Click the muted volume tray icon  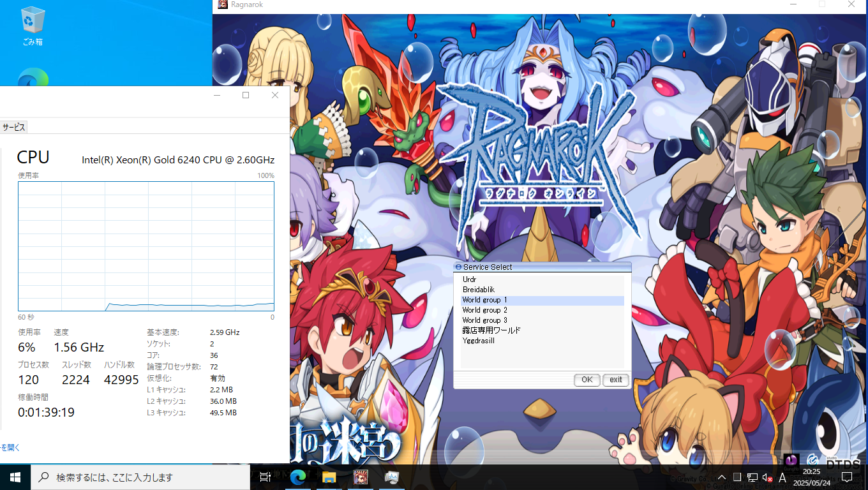click(x=768, y=477)
